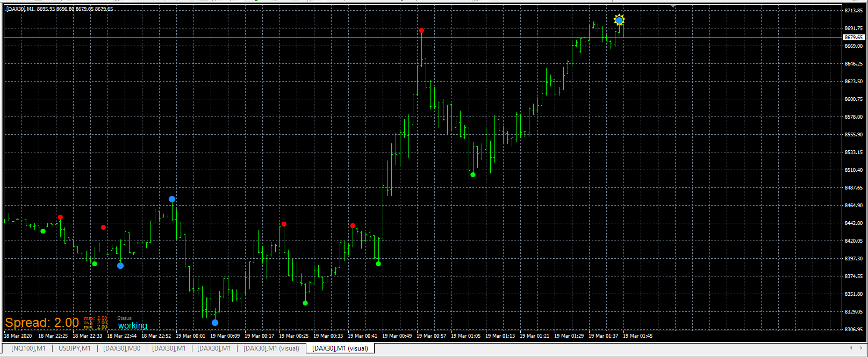Click the blue dot at the 22:52 high
The image size is (868, 357).
[x=172, y=199]
